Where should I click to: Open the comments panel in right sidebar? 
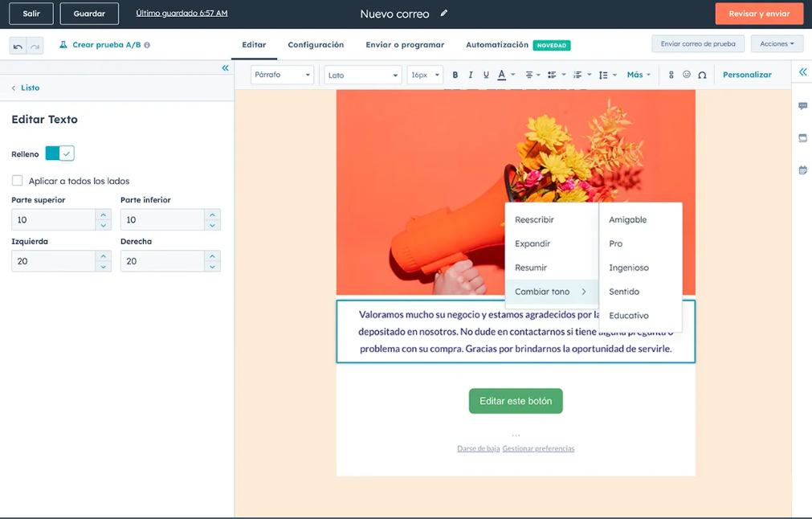pyautogui.click(x=802, y=105)
